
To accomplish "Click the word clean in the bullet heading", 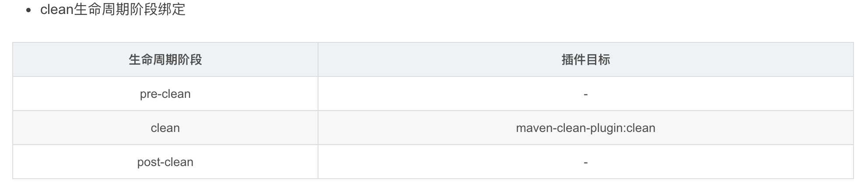I will pos(57,10).
